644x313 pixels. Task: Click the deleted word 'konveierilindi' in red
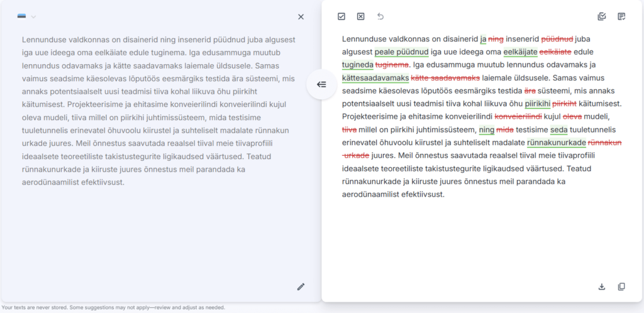pyautogui.click(x=518, y=117)
